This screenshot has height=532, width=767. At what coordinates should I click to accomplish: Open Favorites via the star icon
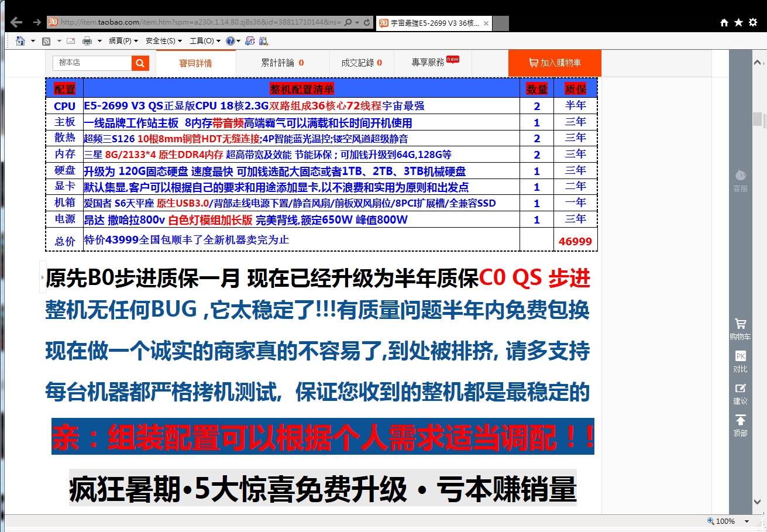click(x=738, y=22)
